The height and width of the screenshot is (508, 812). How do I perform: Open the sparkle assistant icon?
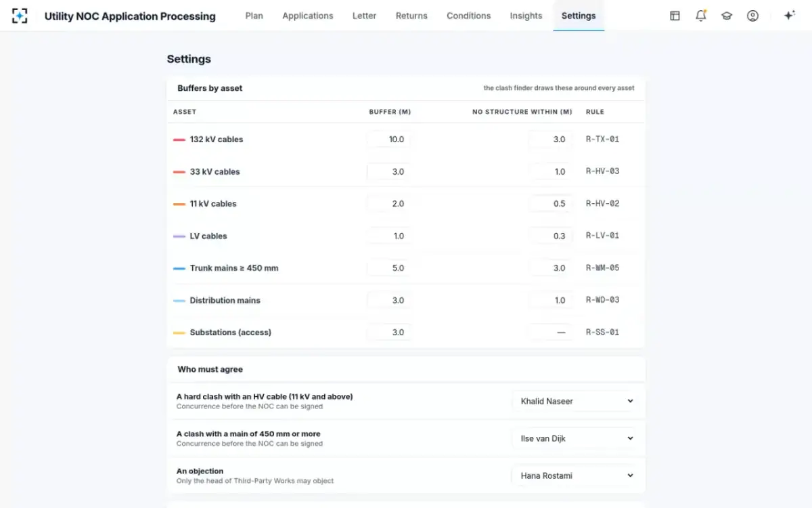(789, 16)
